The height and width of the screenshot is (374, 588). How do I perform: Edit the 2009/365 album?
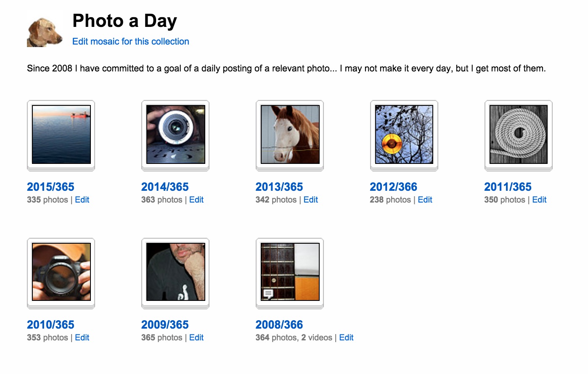click(x=196, y=338)
